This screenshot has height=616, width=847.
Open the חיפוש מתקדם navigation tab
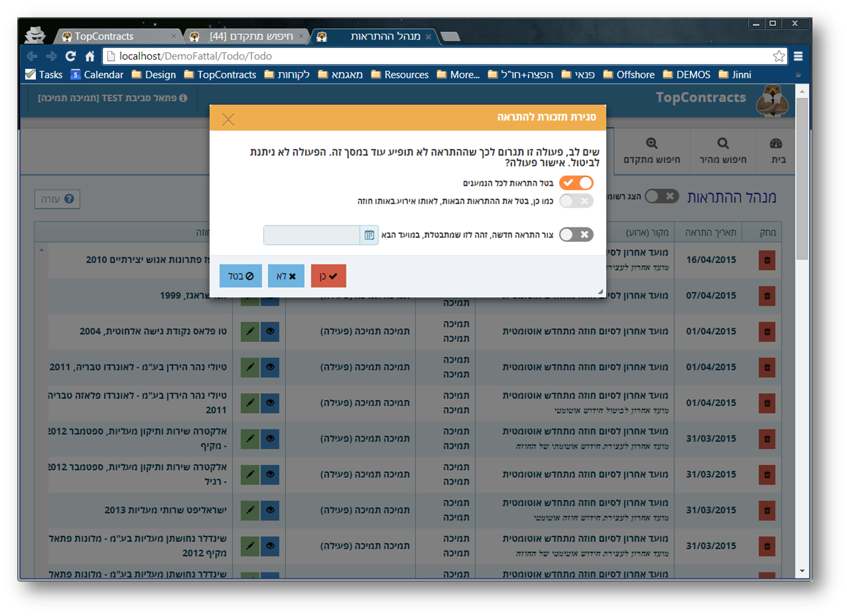pos(651,151)
